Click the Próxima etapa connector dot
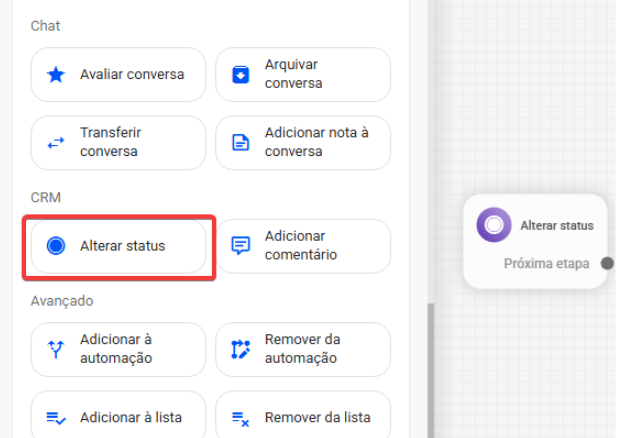 coord(607,263)
